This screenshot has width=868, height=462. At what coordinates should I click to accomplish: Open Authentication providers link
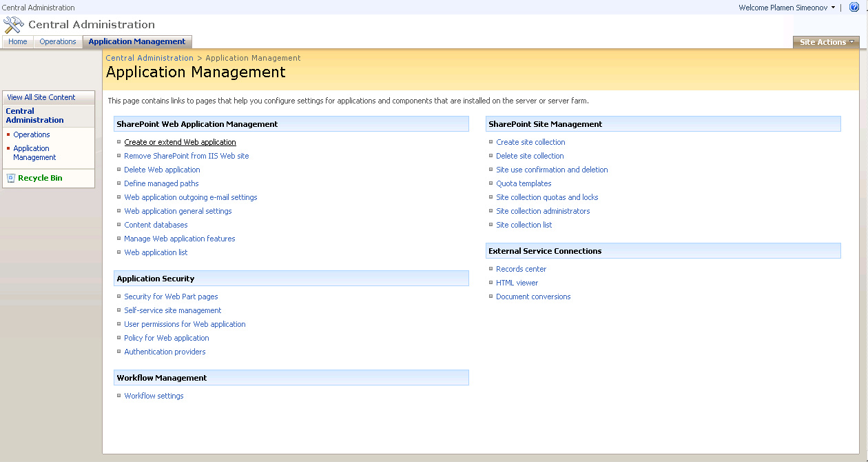[x=165, y=352]
